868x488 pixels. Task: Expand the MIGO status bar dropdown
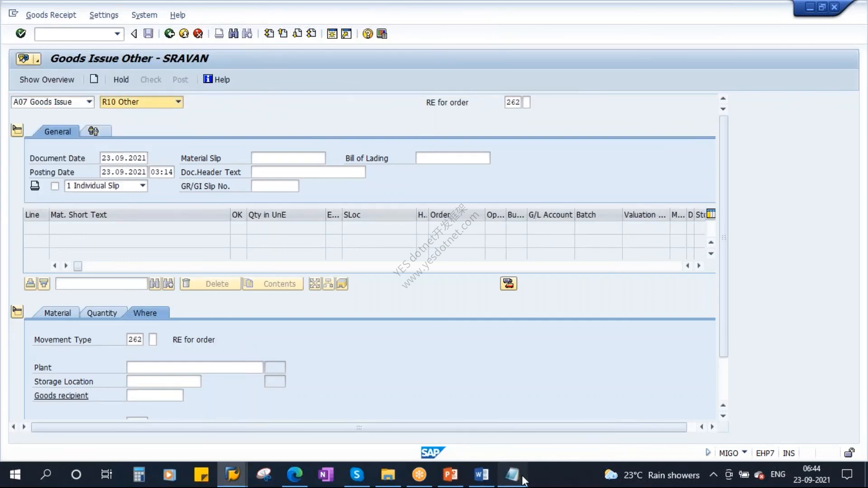745,452
